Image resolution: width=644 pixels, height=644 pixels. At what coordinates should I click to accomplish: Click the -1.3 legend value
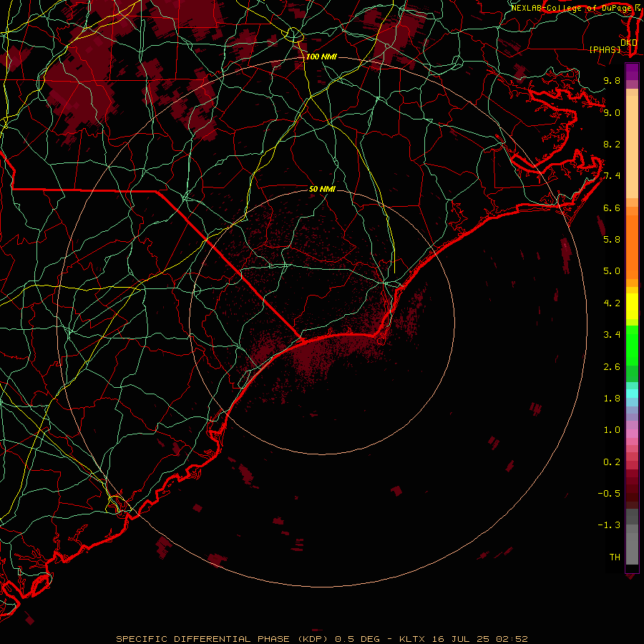(609, 525)
